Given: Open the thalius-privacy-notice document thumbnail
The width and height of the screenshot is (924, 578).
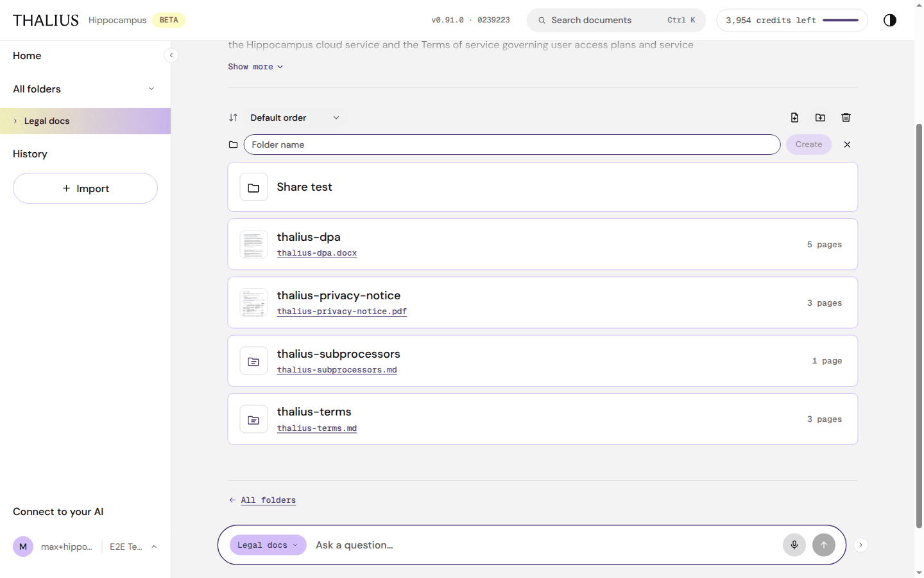Looking at the screenshot, I should (253, 302).
